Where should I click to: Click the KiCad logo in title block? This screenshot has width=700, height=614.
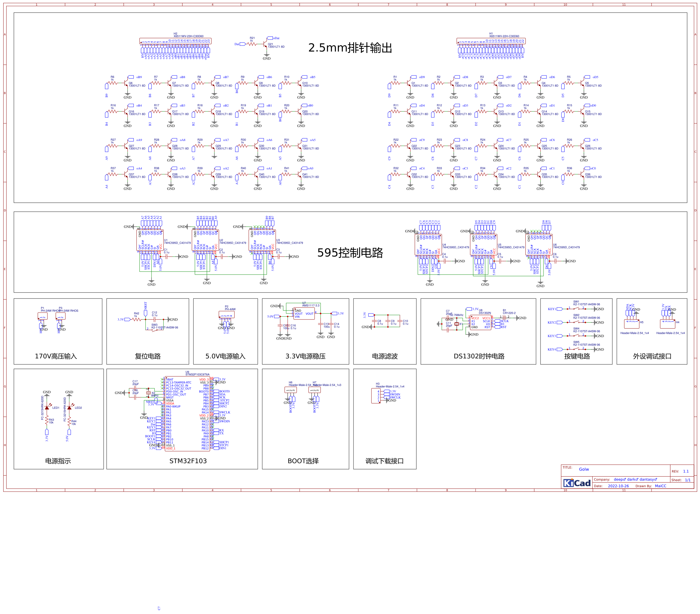577,483
